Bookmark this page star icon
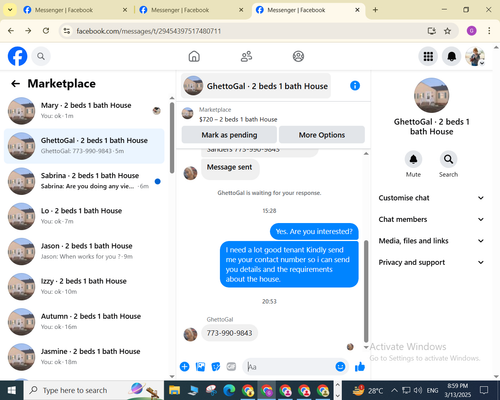Viewport: 500px width, 400px height. [x=447, y=31]
